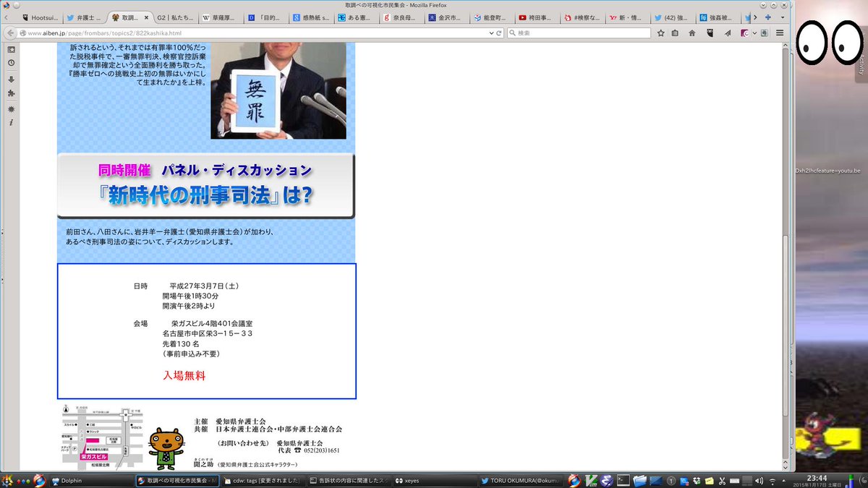Click the 無罪 press conference photo
Viewport: 868px width, 488px height.
278,90
